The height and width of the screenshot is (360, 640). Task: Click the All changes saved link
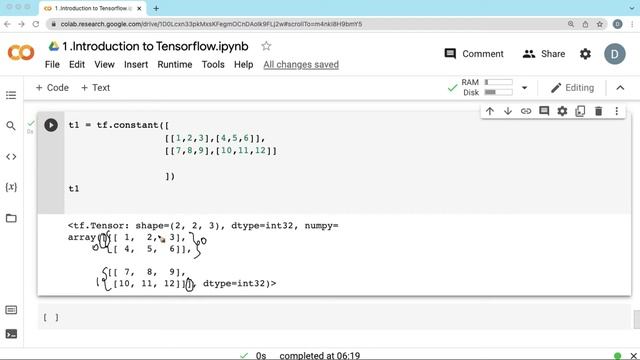(301, 64)
